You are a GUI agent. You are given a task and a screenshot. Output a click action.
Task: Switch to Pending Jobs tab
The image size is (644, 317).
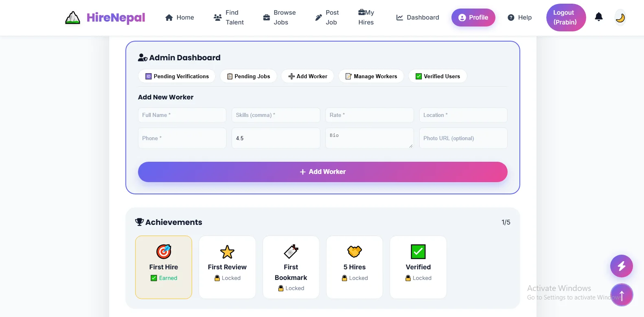coord(248,76)
